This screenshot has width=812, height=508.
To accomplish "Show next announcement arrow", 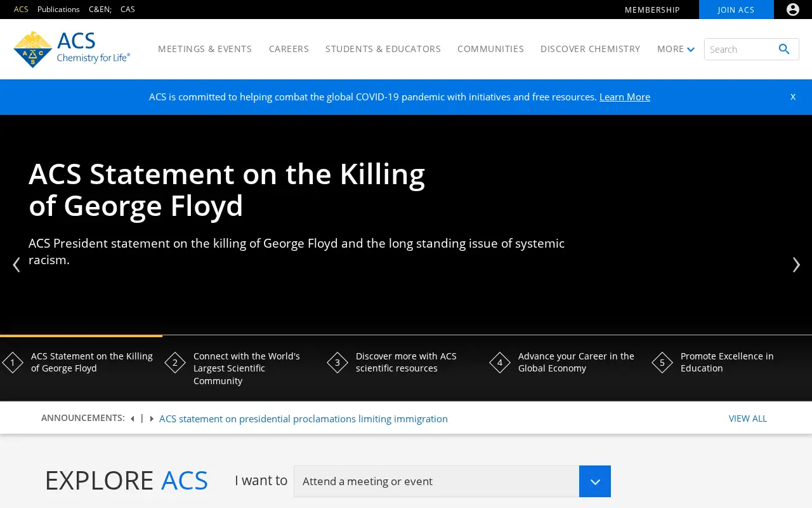I will (x=152, y=418).
